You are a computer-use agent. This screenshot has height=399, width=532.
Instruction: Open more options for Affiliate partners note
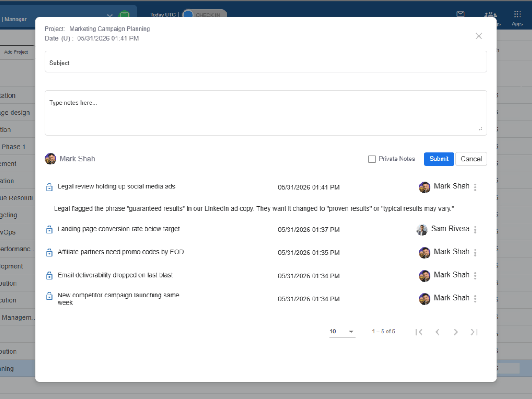coord(475,253)
